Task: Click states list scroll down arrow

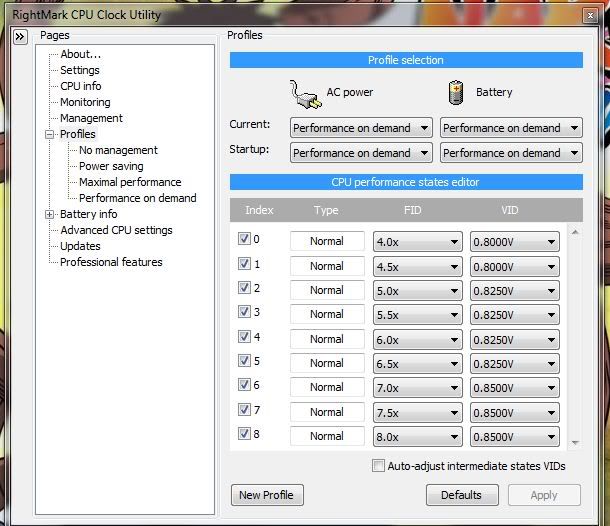Action: click(575, 443)
